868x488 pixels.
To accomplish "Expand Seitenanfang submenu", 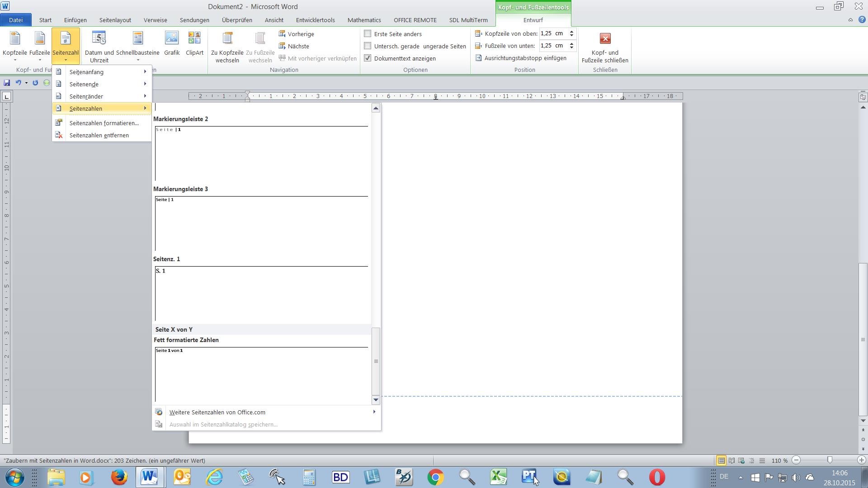I will coord(102,72).
